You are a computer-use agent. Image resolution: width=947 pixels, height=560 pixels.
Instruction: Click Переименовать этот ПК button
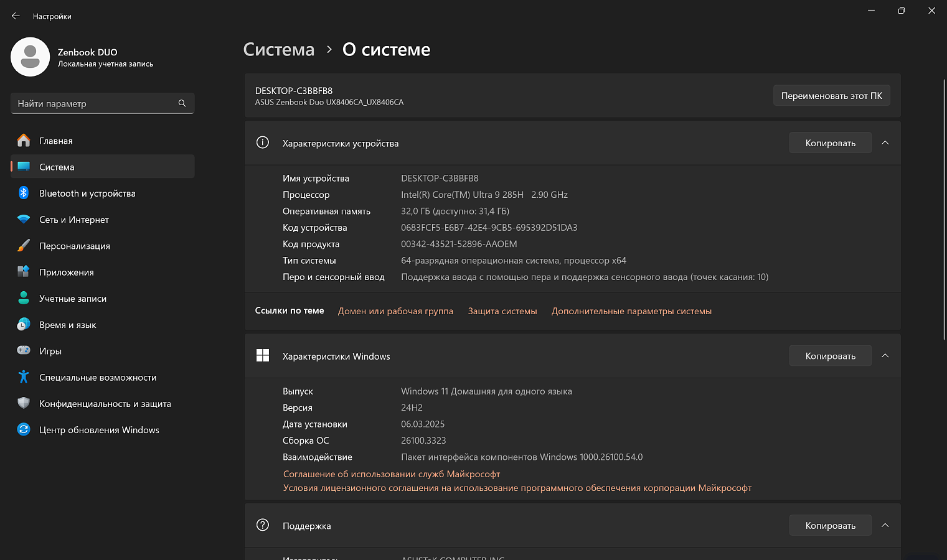831,95
